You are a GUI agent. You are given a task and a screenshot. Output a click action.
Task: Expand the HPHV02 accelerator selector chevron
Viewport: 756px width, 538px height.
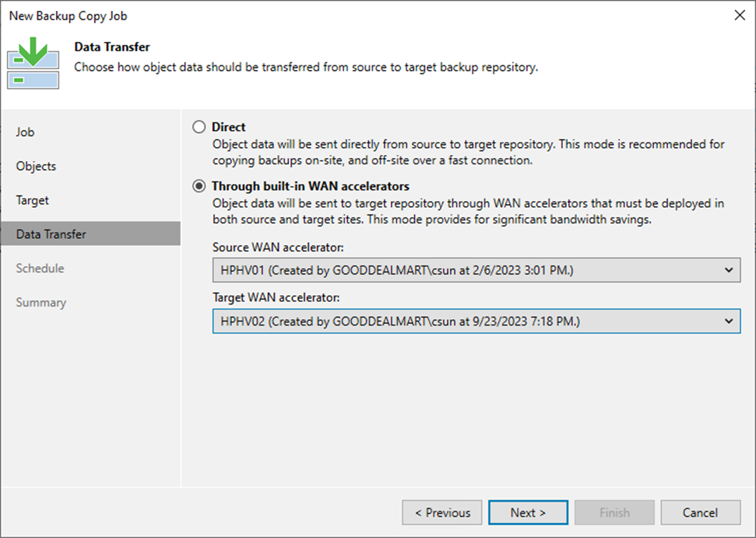730,321
